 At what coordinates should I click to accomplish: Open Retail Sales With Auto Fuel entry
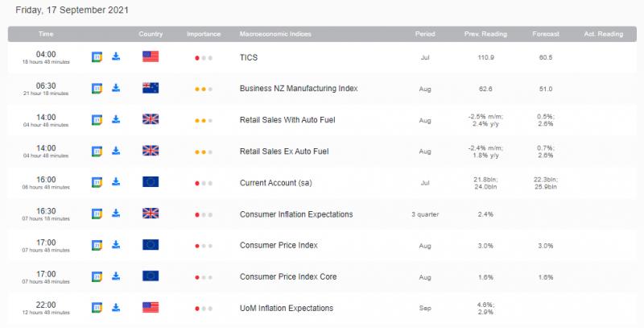(x=287, y=120)
